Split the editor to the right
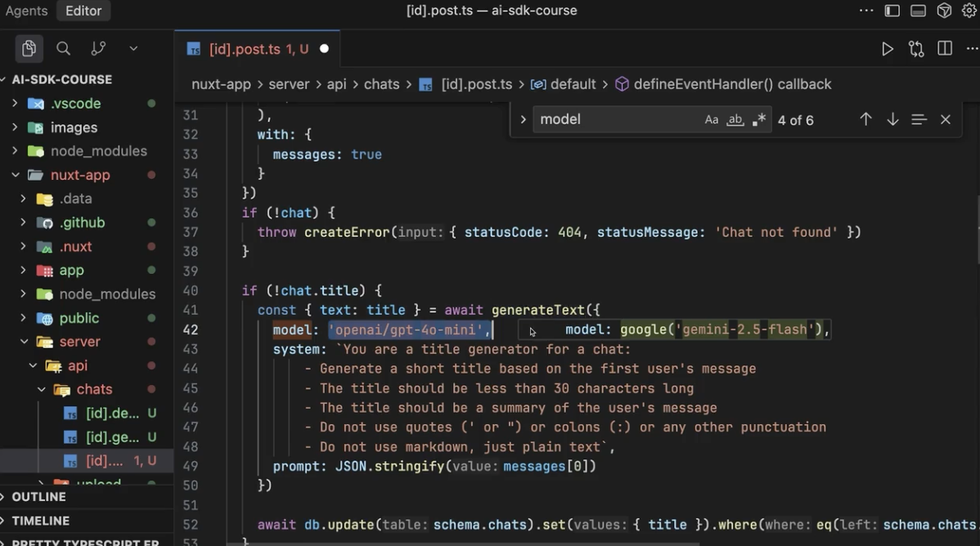This screenshot has width=980, height=546. [x=944, y=49]
